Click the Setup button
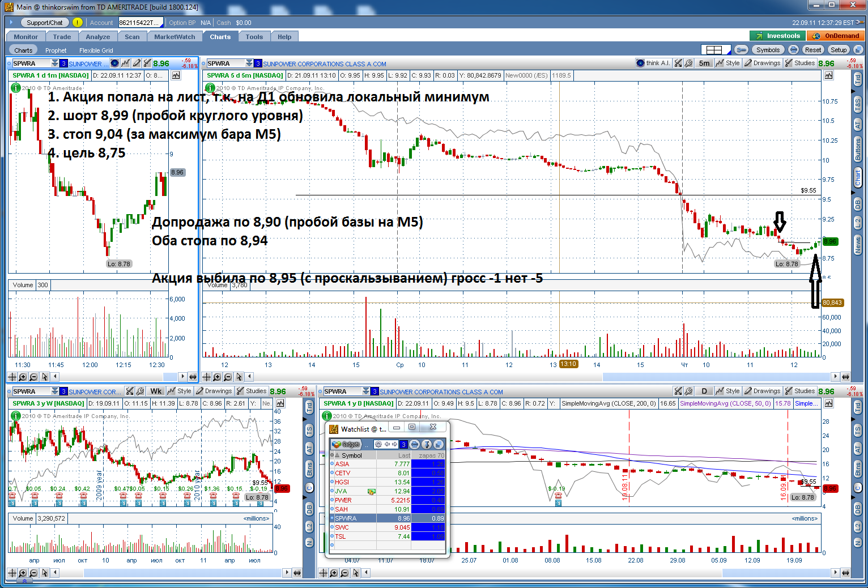The width and height of the screenshot is (868, 588). coord(839,50)
